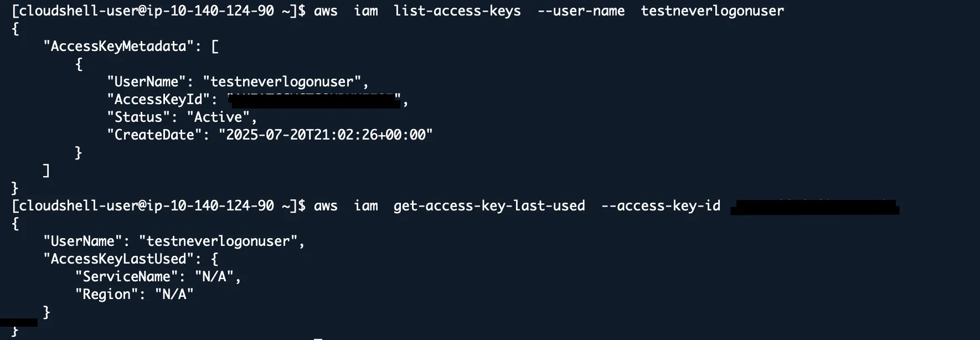The width and height of the screenshot is (980, 340).
Task: Click the "ServiceName" N/A value
Action: pos(214,277)
